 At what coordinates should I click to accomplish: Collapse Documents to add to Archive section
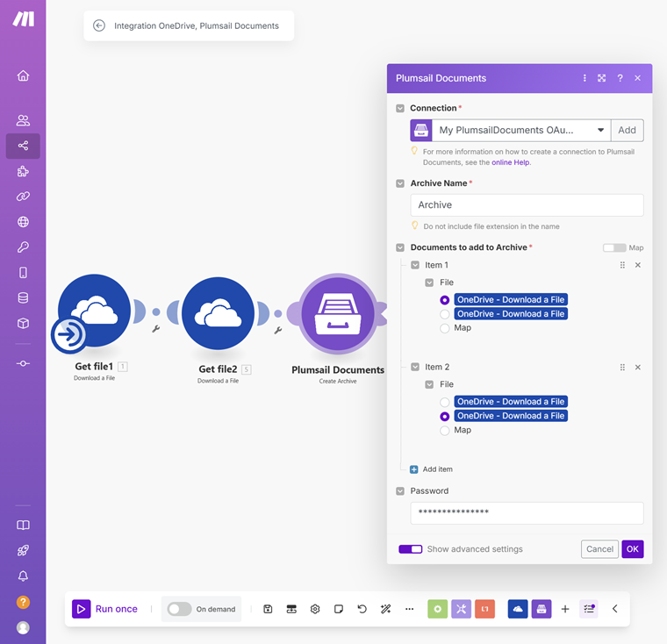400,247
